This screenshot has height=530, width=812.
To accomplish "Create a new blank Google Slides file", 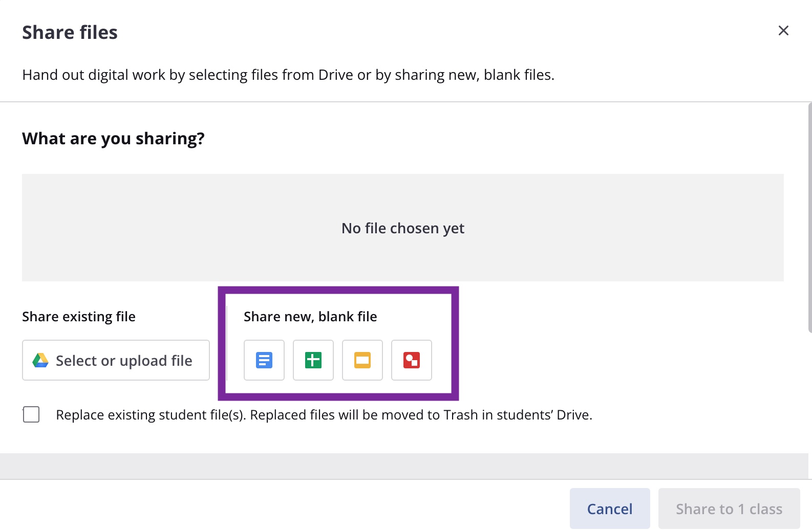I will pos(362,360).
